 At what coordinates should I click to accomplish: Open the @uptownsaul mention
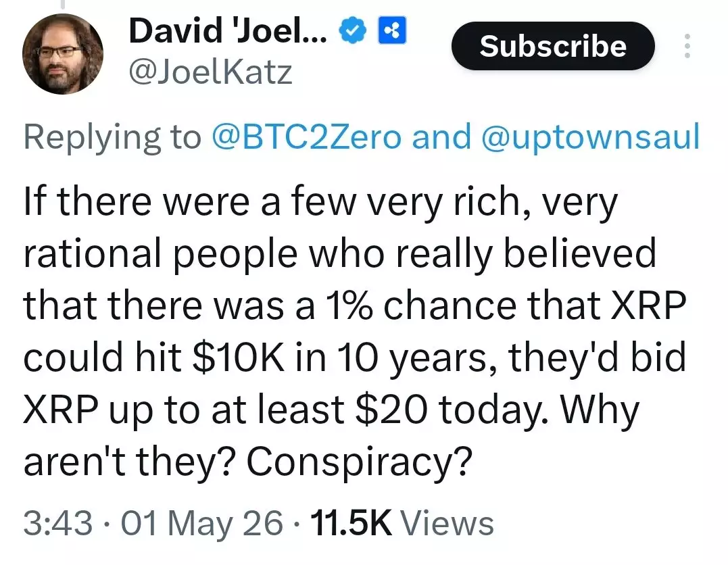click(591, 138)
